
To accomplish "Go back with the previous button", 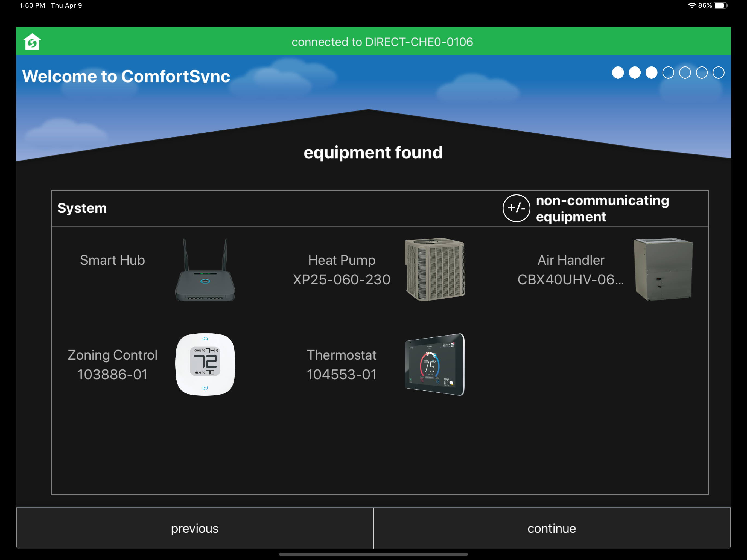I will (195, 528).
